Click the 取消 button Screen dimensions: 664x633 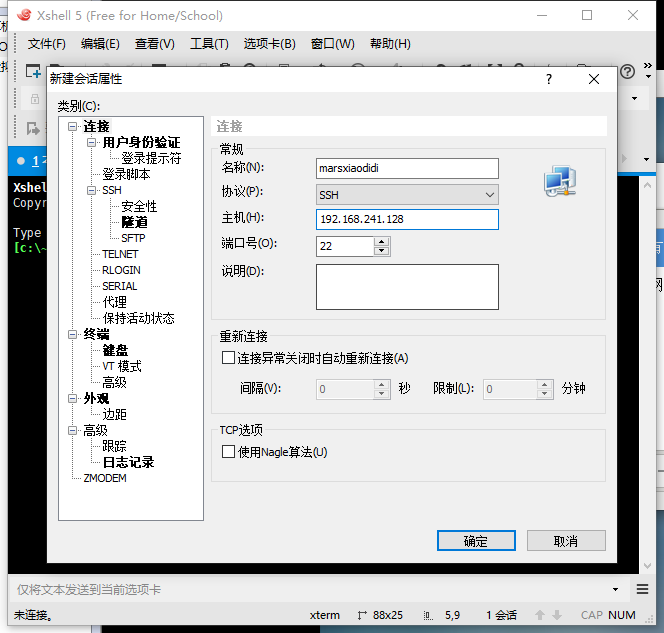(x=566, y=541)
